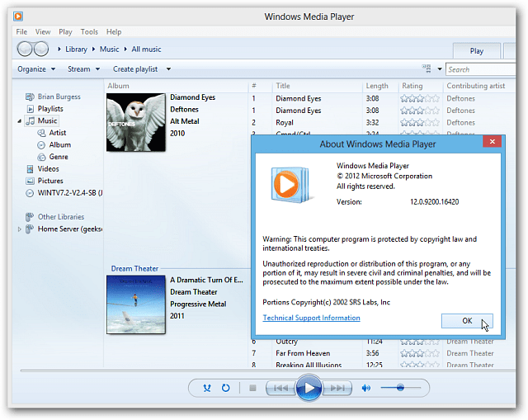Click the Home Server library icon
The image size is (528, 420).
(x=30, y=229)
